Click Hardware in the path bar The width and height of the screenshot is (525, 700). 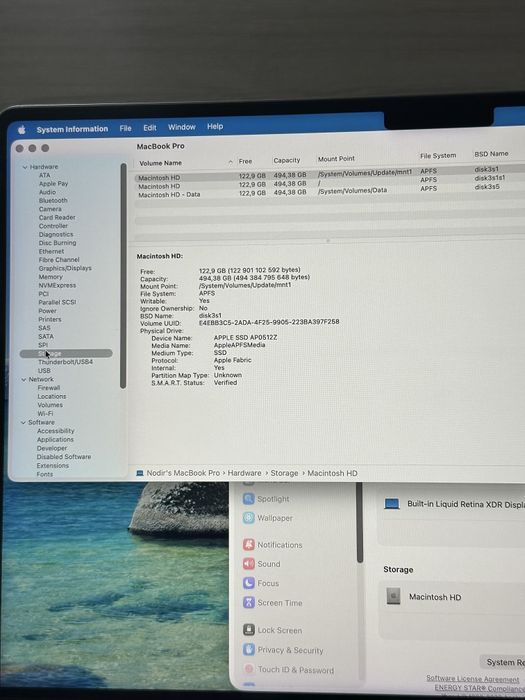pyautogui.click(x=244, y=473)
